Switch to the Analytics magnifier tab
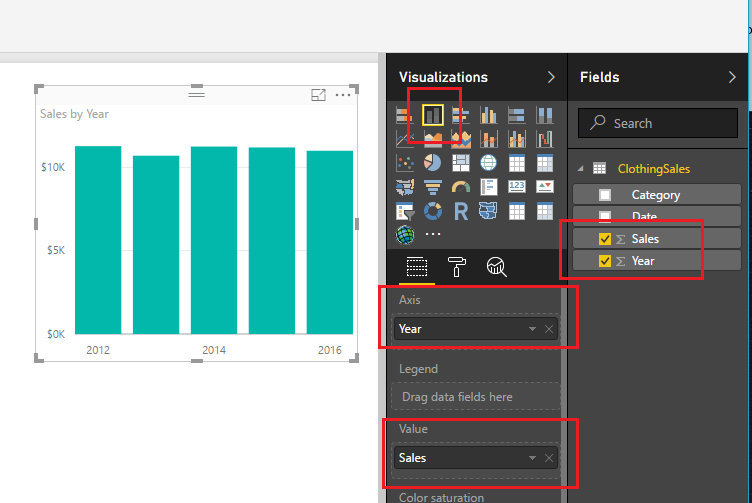 click(x=497, y=266)
